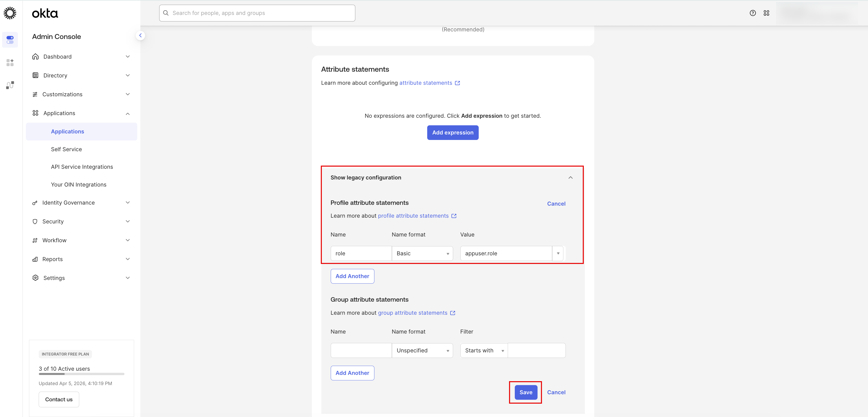Click the admin toggle icon in left rail
Image resolution: width=868 pixels, height=417 pixels.
click(x=10, y=40)
